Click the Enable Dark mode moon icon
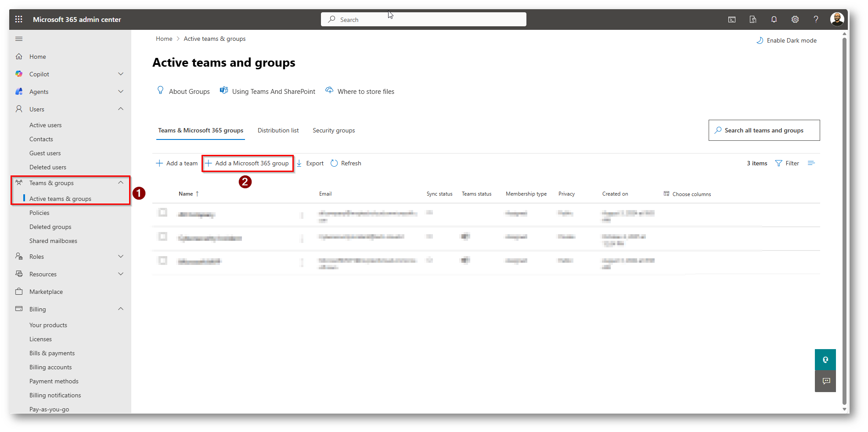 760,40
